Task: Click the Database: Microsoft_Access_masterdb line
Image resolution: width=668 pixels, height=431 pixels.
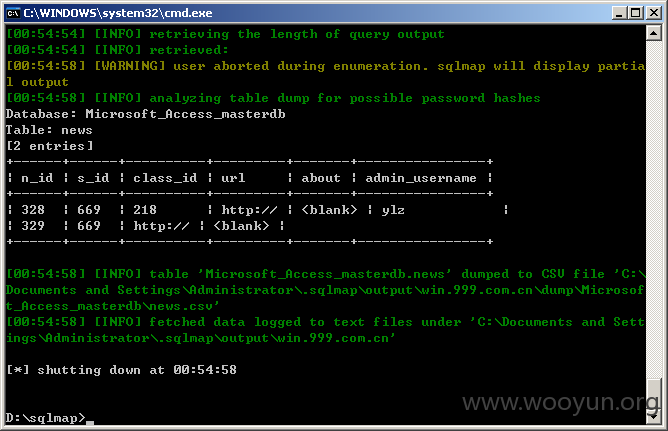Action: point(146,114)
